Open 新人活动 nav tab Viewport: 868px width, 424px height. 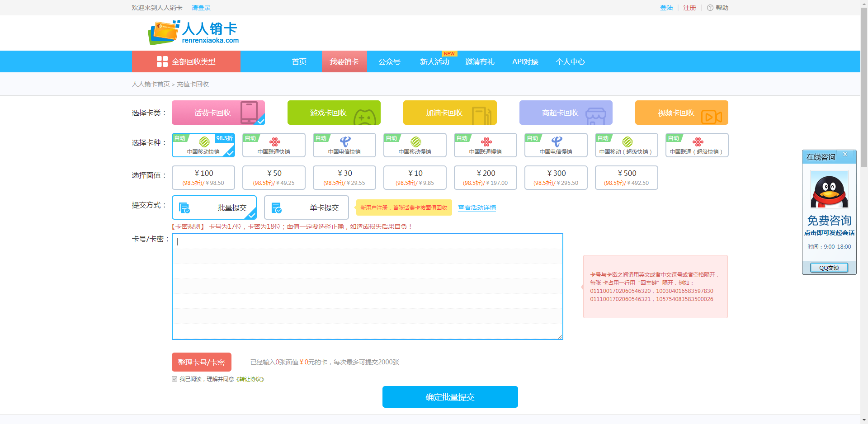click(x=435, y=61)
